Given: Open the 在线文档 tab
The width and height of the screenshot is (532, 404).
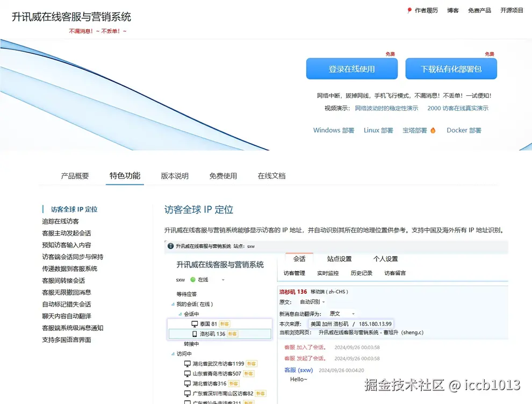Looking at the screenshot, I should [272, 176].
